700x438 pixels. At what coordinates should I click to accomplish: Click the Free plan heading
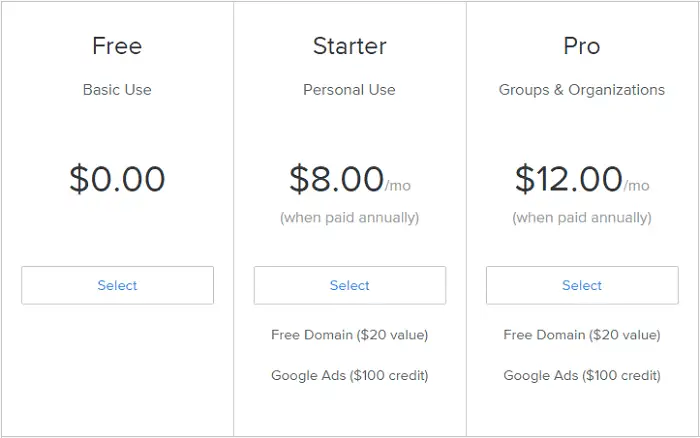point(117,46)
